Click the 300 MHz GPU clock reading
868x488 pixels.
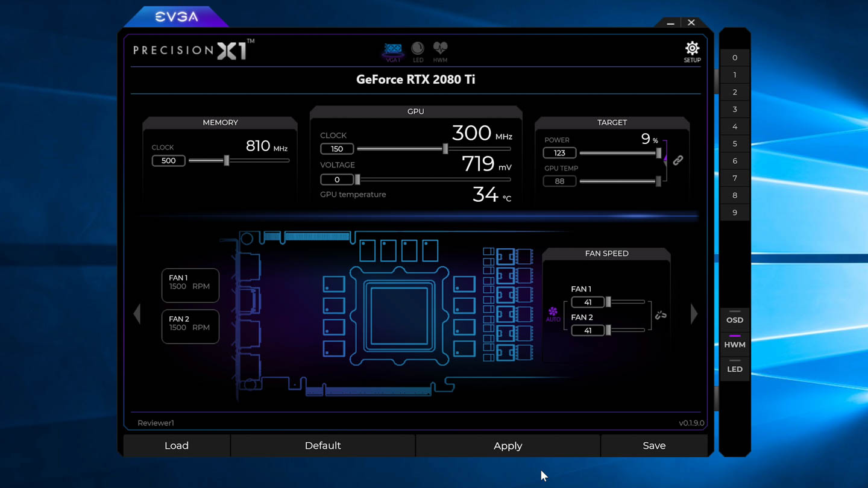point(482,133)
